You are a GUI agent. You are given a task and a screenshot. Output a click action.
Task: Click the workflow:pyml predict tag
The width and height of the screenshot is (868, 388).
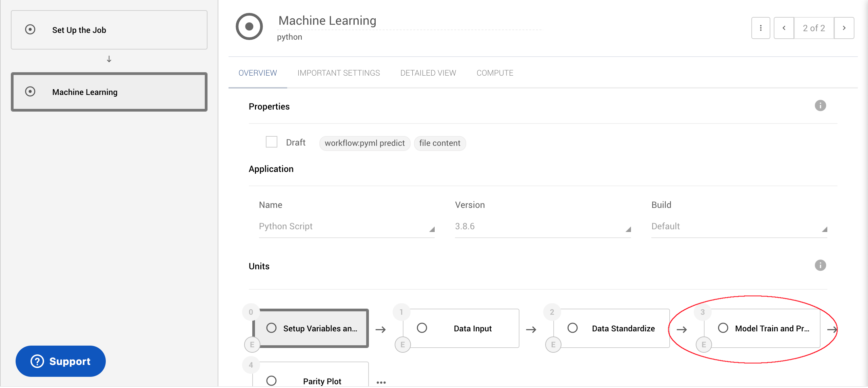point(364,143)
